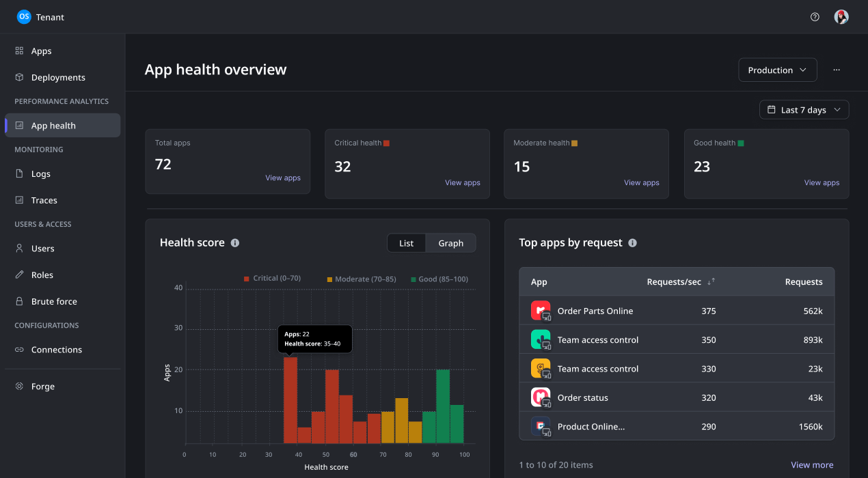The image size is (868, 478).
Task: Click the Apps grid icon in sidebar
Action: (x=19, y=51)
